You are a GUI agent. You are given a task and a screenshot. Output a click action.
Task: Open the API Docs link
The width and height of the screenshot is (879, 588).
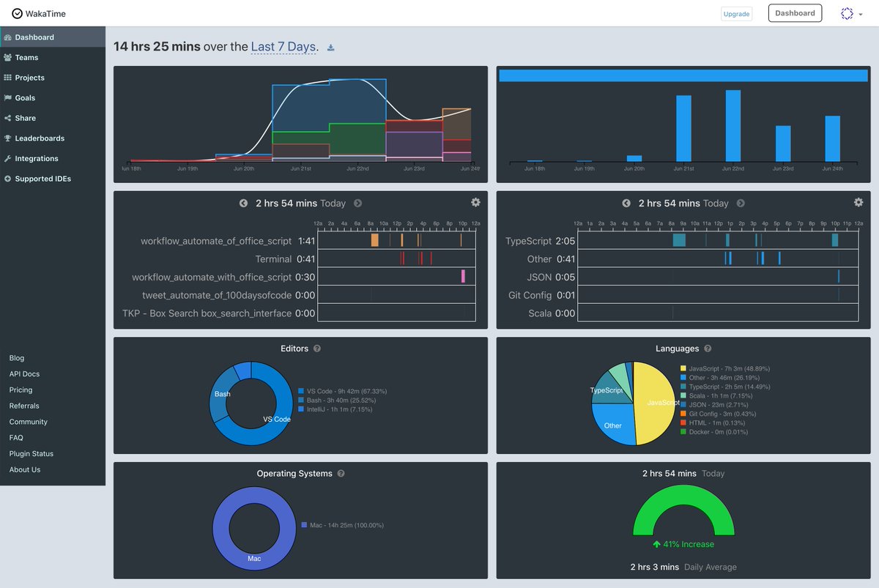24,374
